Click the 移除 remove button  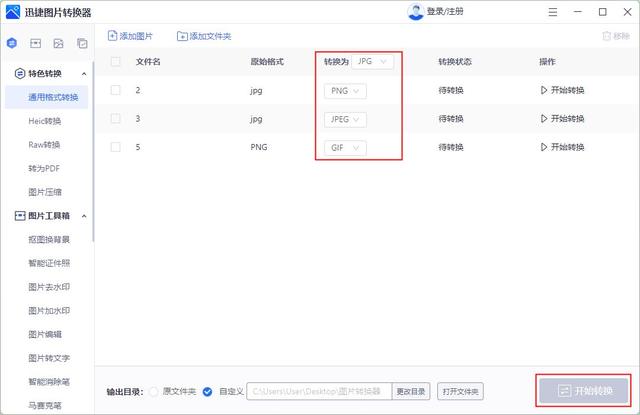point(616,36)
